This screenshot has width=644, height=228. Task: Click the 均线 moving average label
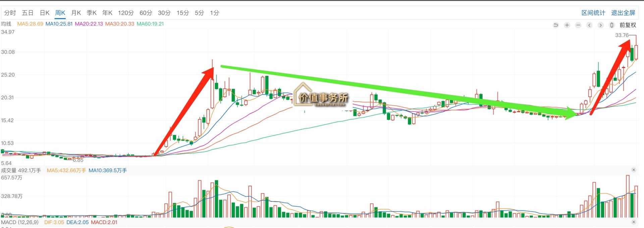click(6, 24)
